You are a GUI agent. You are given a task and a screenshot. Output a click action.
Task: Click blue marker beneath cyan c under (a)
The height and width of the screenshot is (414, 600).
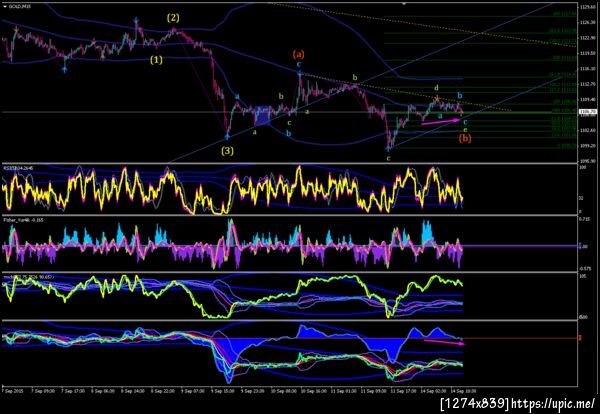coord(300,72)
